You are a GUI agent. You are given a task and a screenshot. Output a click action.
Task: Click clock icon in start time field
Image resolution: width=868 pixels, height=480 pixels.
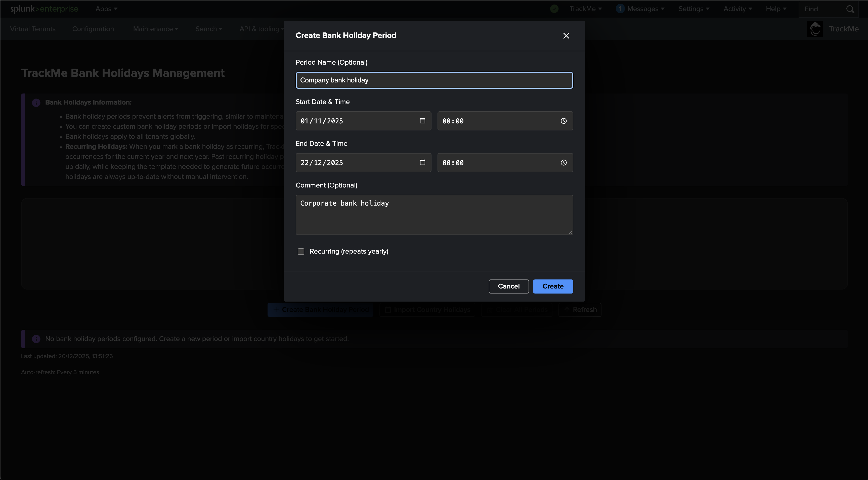point(563,121)
